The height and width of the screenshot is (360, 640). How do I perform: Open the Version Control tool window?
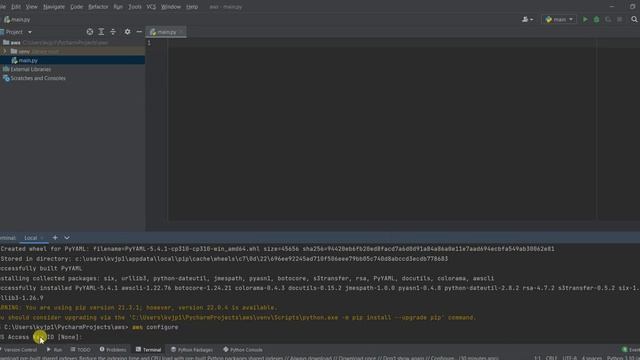[19, 350]
